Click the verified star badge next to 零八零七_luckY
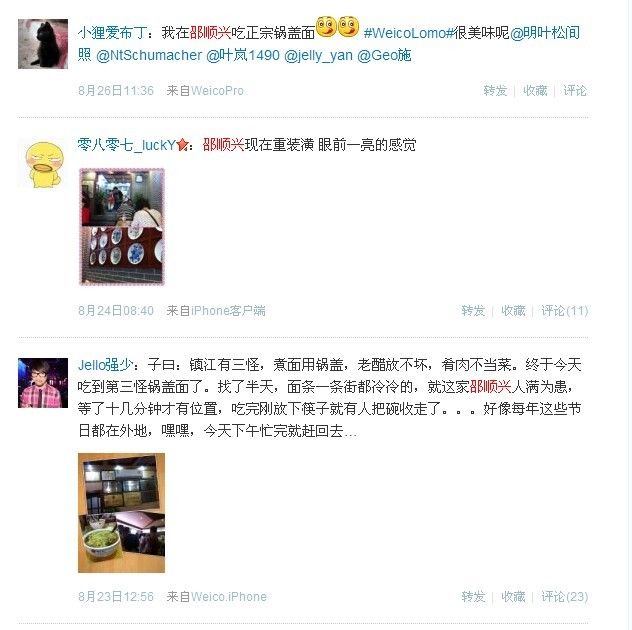 click(x=182, y=144)
